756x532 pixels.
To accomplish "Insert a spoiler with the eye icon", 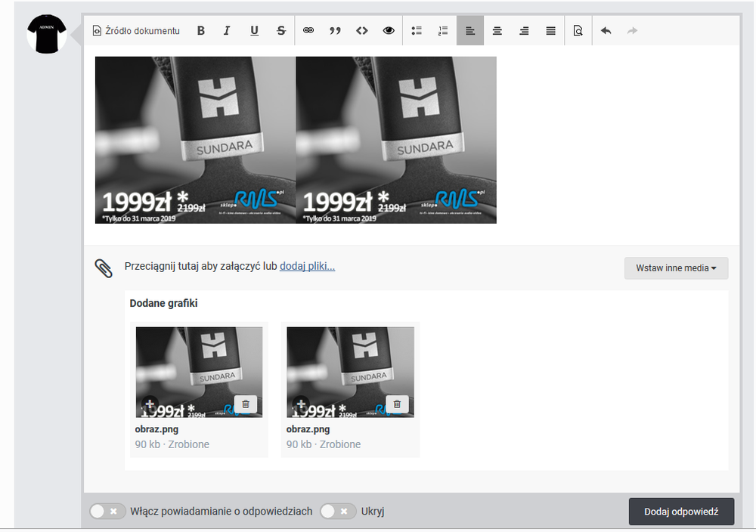I will tap(388, 30).
